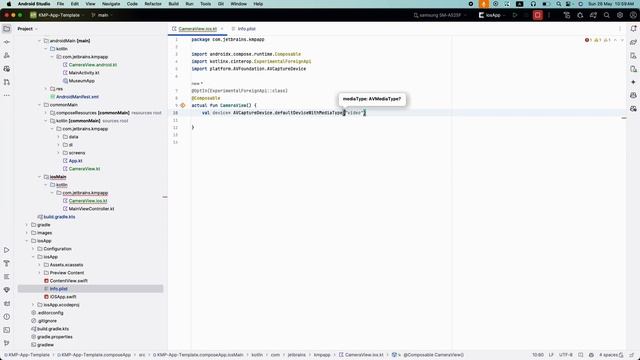Jump to next highlighted error arrow
The width and height of the screenshot is (640, 360).
pos(622,40)
